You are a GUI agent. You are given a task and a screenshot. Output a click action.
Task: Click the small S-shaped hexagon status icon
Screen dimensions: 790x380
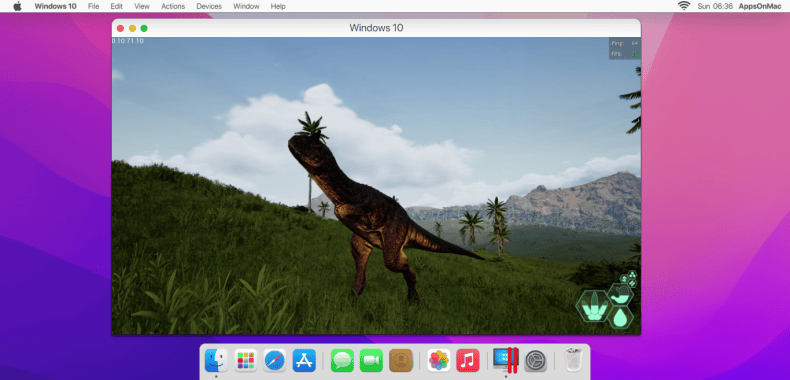pyautogui.click(x=624, y=279)
